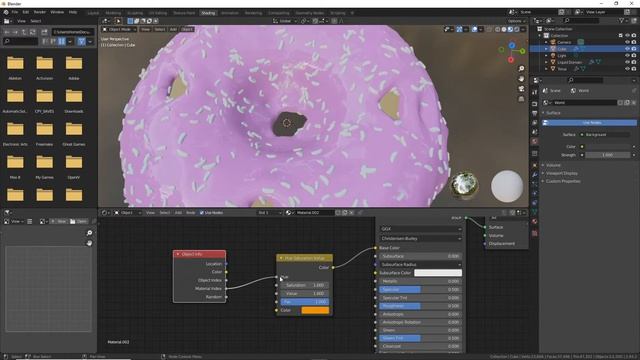
Task: Open the Output properties tab icon
Action: tap(535, 113)
